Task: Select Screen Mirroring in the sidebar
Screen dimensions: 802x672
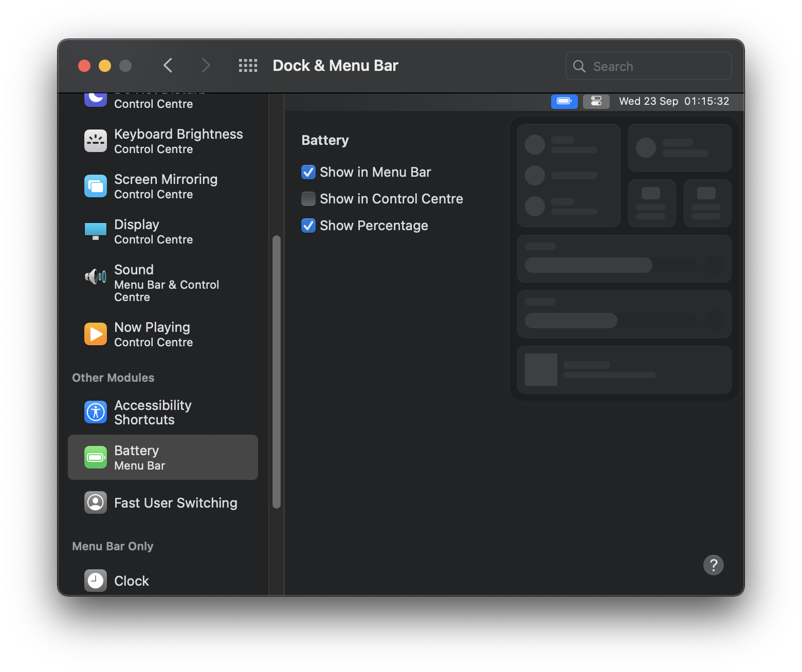Action: click(163, 186)
